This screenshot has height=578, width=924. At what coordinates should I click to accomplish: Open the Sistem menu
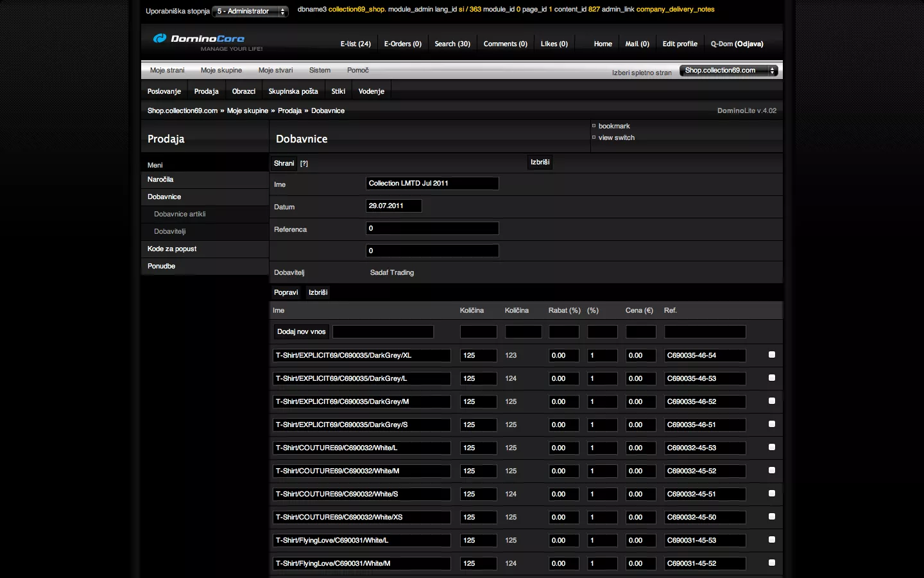(320, 71)
